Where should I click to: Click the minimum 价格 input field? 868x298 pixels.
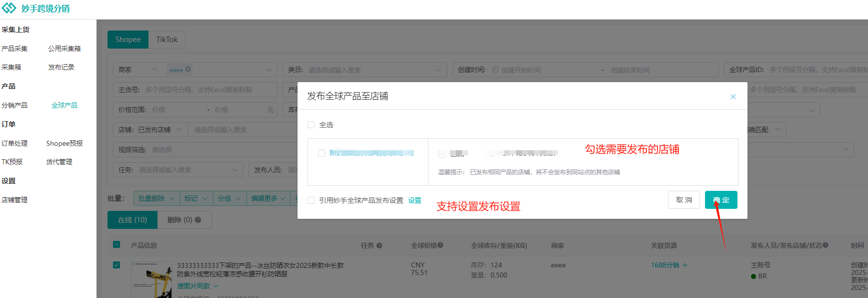[177, 110]
